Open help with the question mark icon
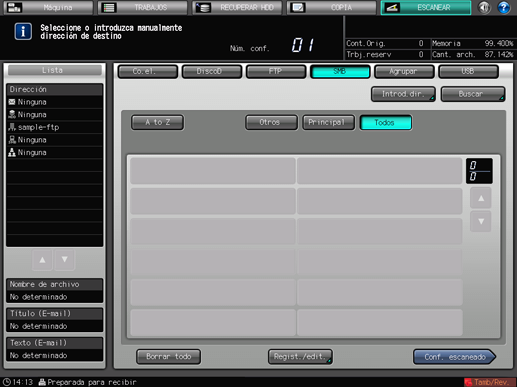The image size is (517, 387). (504, 7)
